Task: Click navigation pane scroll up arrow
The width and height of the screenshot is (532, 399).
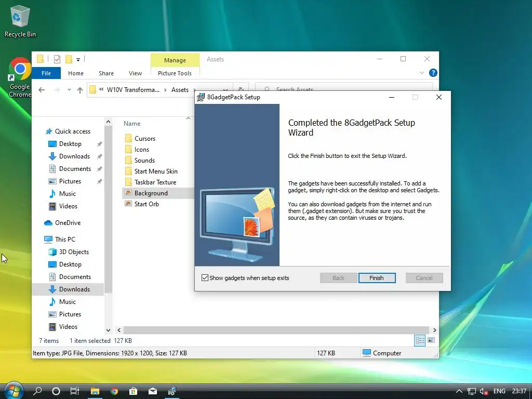Action: [x=108, y=122]
